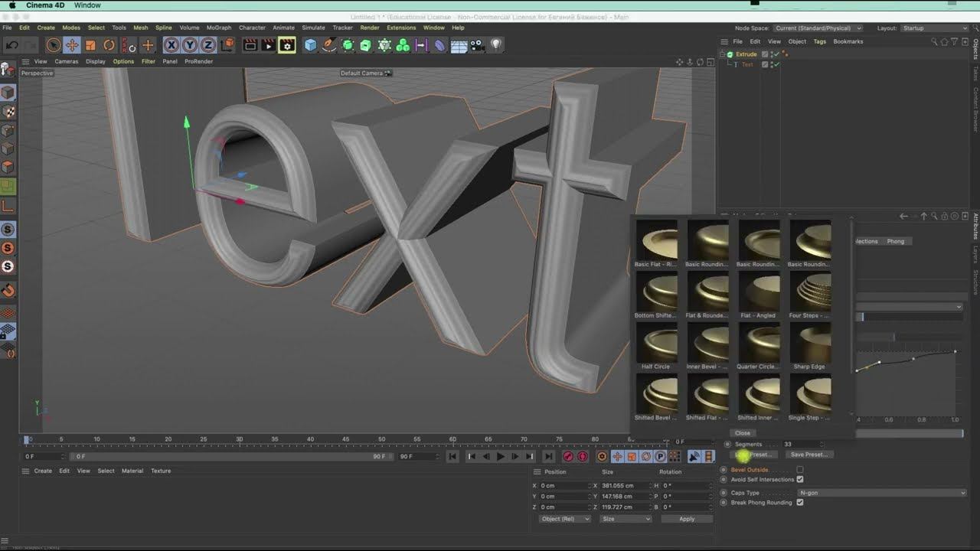Close the bevel preset popup
The height and width of the screenshot is (551, 980).
pyautogui.click(x=743, y=433)
